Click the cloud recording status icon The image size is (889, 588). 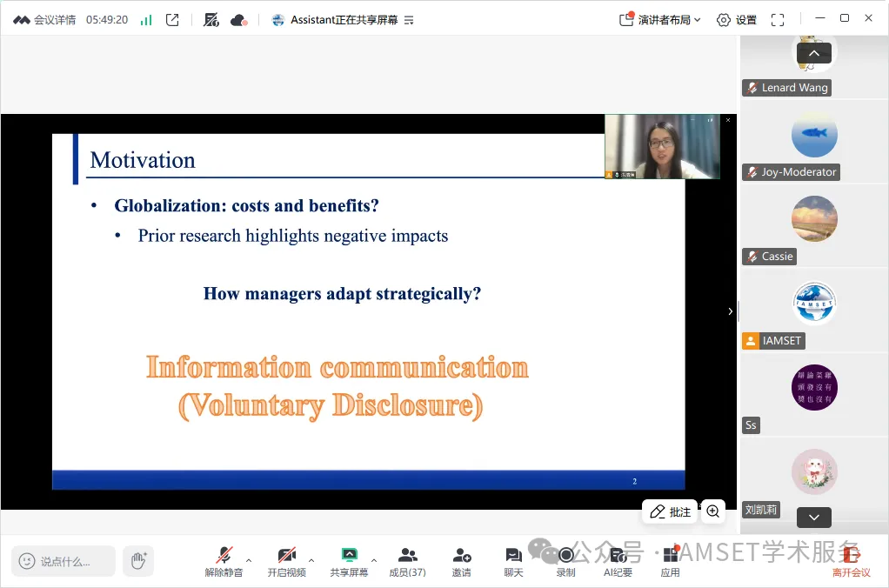pyautogui.click(x=238, y=20)
